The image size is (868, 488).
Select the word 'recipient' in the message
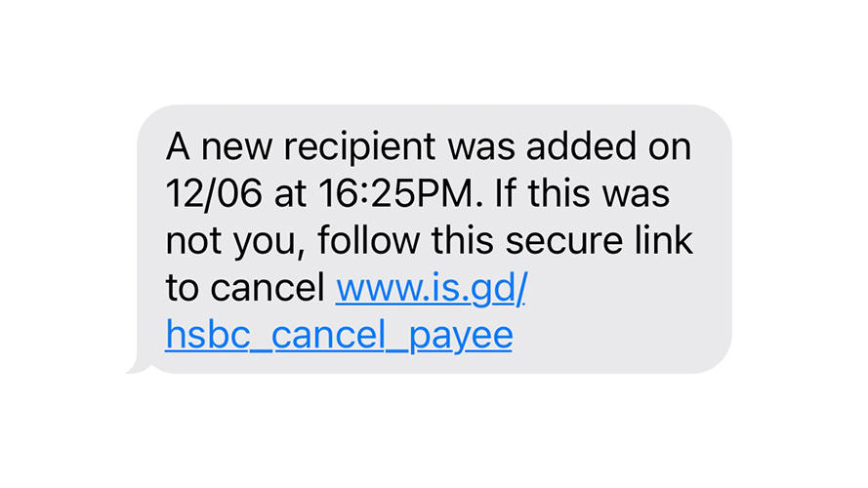coord(359,147)
